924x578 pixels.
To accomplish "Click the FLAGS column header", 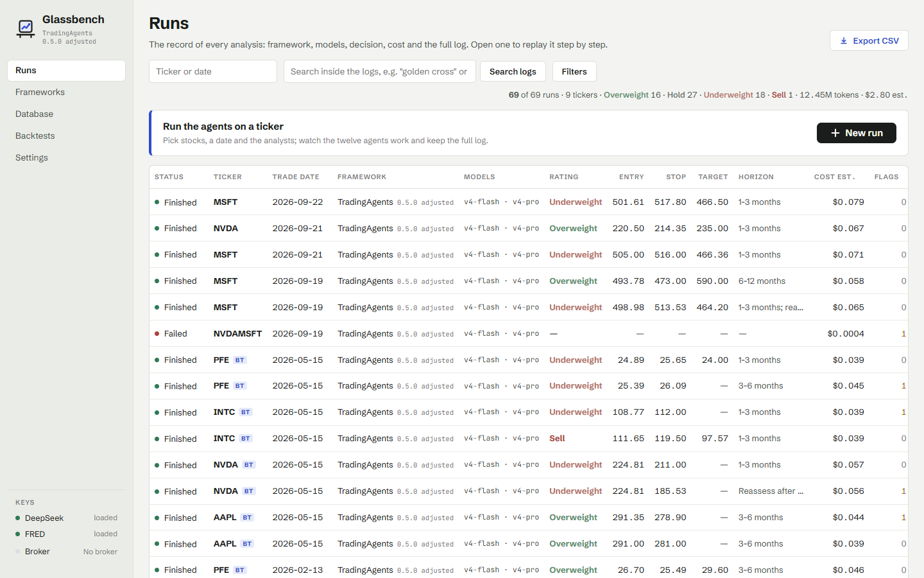I will [x=886, y=177].
